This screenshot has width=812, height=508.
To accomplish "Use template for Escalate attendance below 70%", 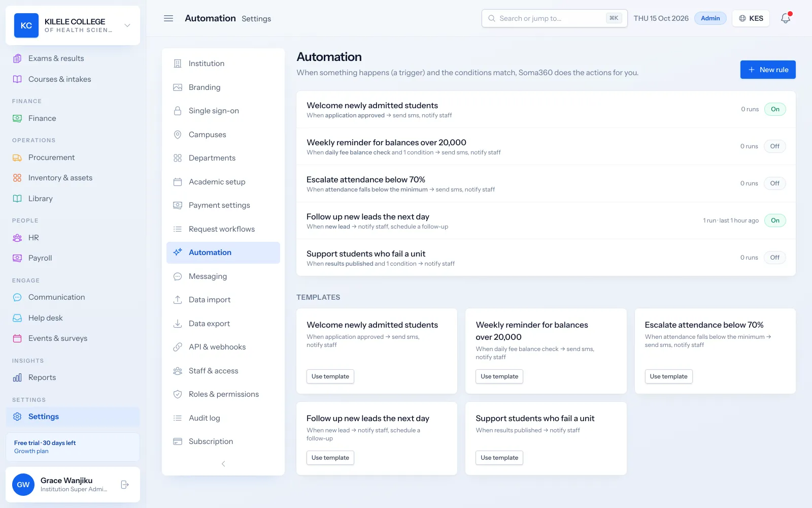I will point(668,376).
